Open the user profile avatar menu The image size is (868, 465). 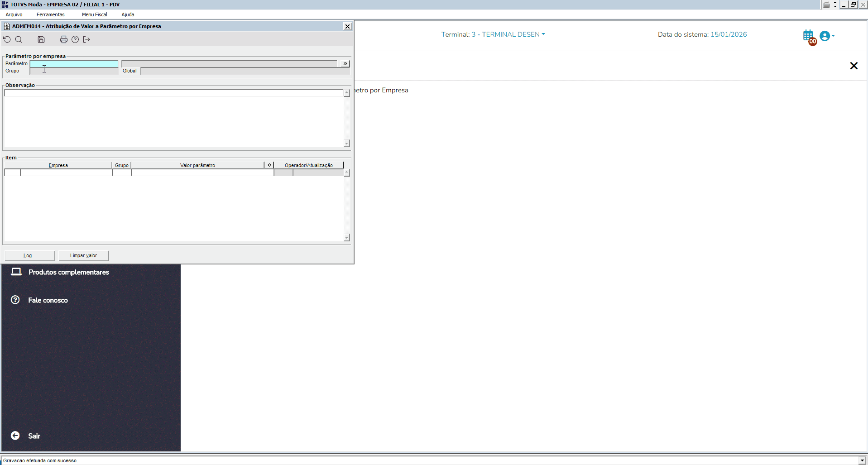tap(827, 36)
